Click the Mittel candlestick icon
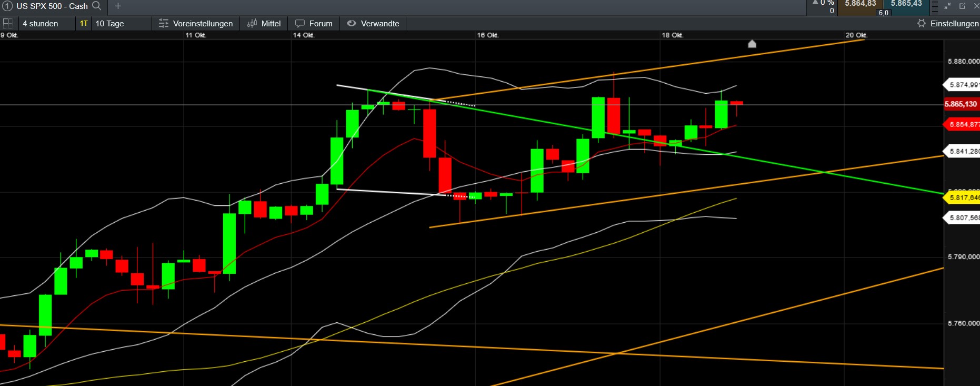 point(252,23)
